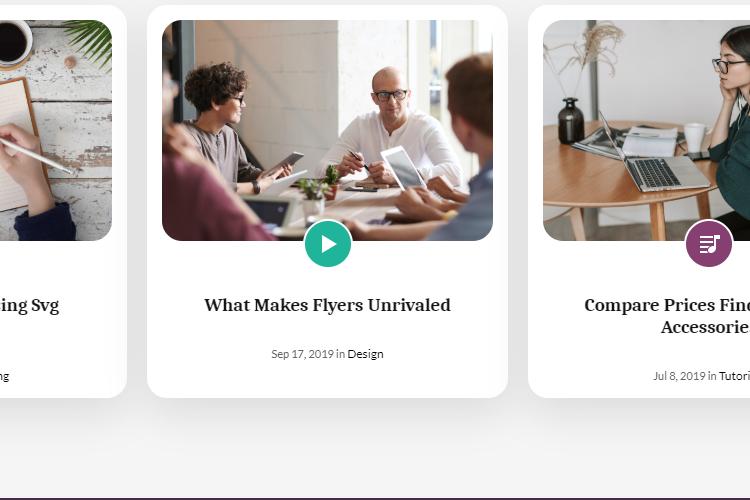Open the team meeting featured image
Image resolution: width=750 pixels, height=500 pixels.
tap(328, 130)
